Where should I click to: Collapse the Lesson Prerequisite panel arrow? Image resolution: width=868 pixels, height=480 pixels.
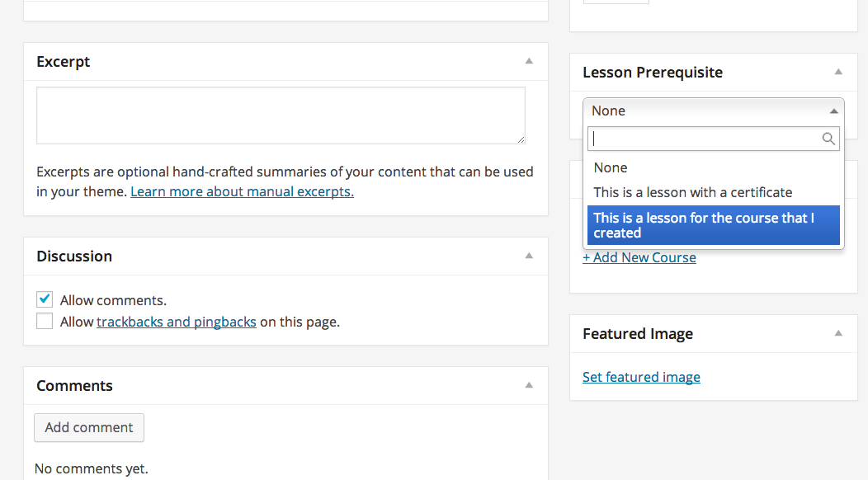838,72
